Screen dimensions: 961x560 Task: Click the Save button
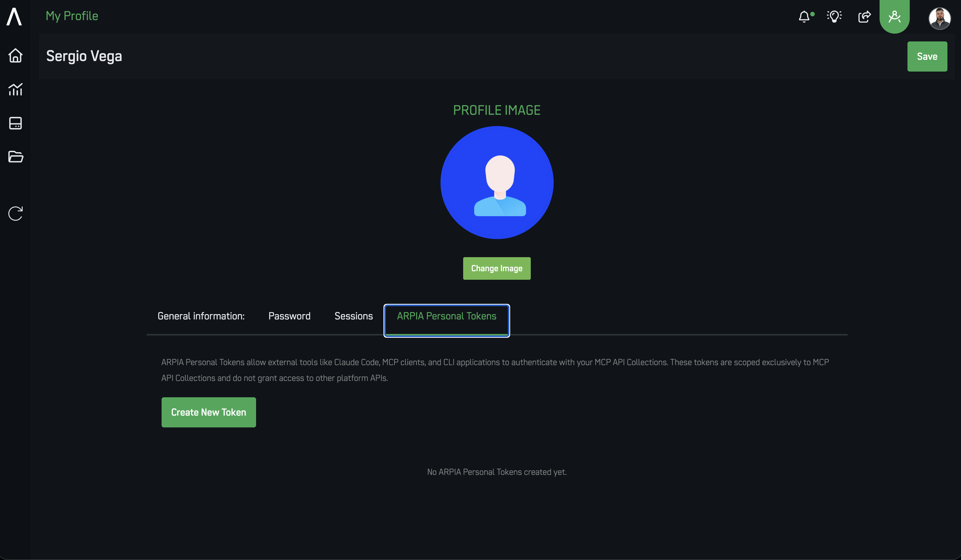pos(927,57)
